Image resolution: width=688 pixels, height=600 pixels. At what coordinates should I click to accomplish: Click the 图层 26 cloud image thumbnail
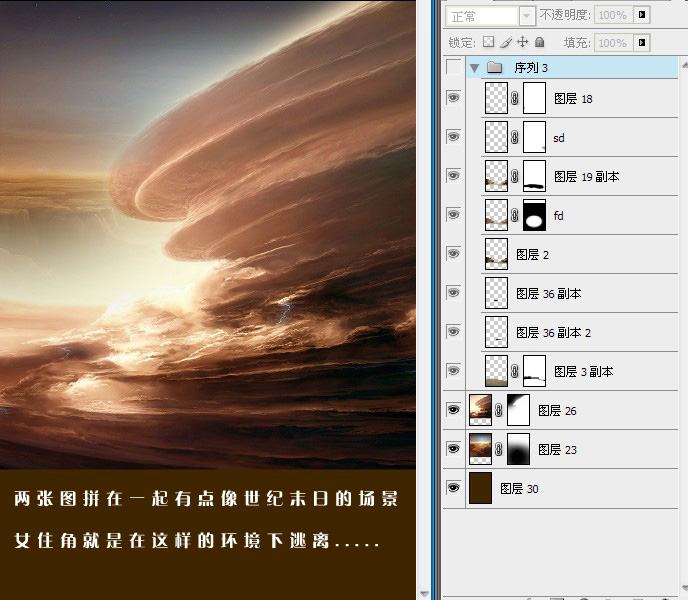point(480,410)
